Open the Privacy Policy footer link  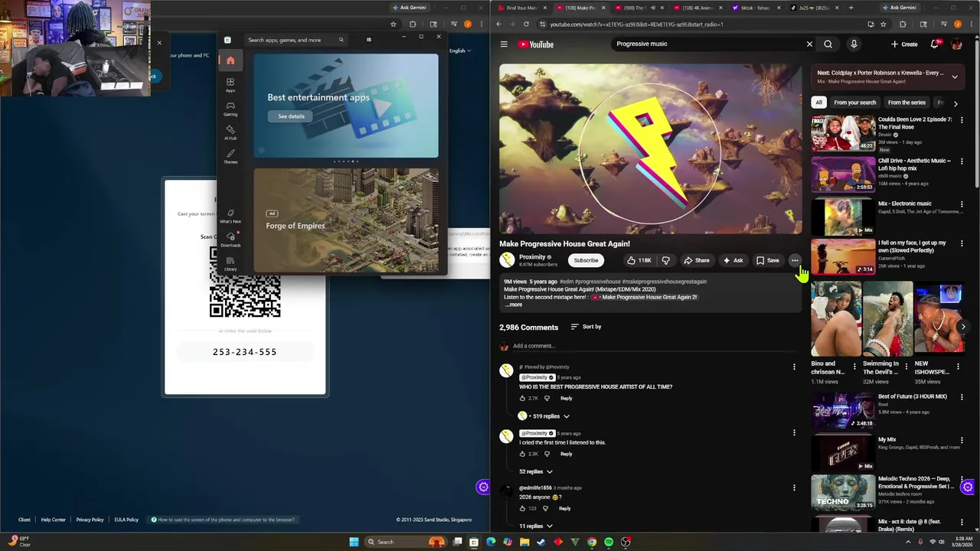[x=90, y=520]
